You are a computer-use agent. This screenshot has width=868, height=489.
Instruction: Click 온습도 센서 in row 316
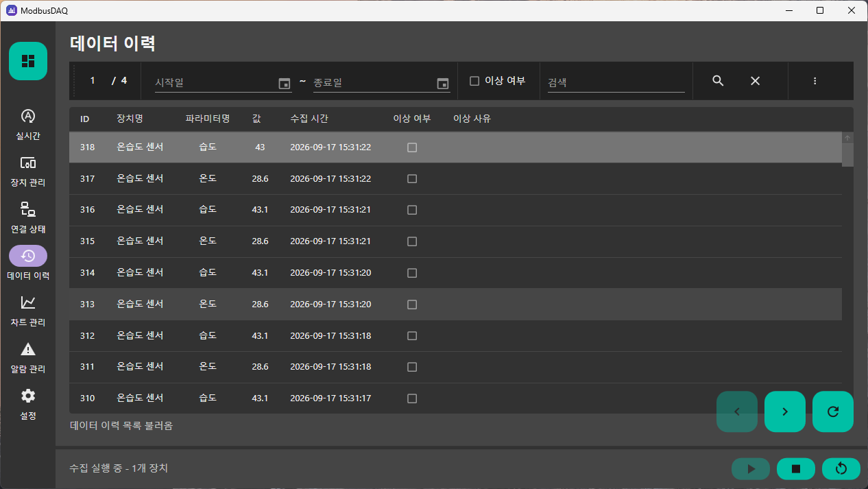tap(140, 210)
